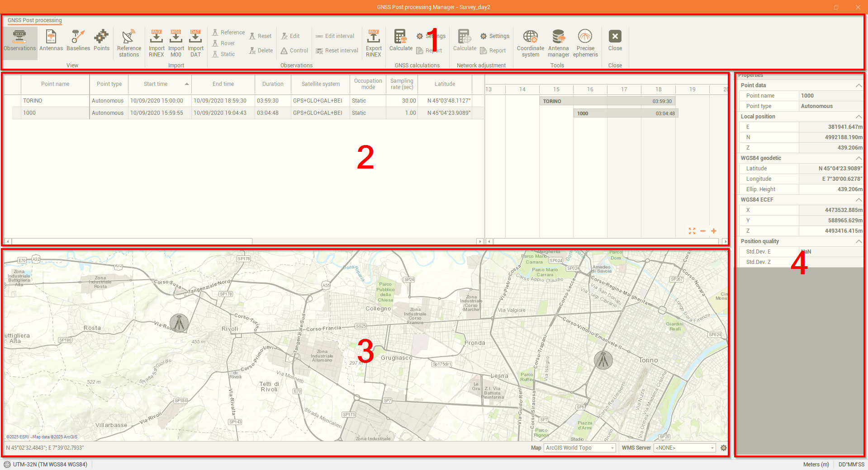Open map settings gear icon
This screenshot has width=868, height=470.
pos(723,448)
